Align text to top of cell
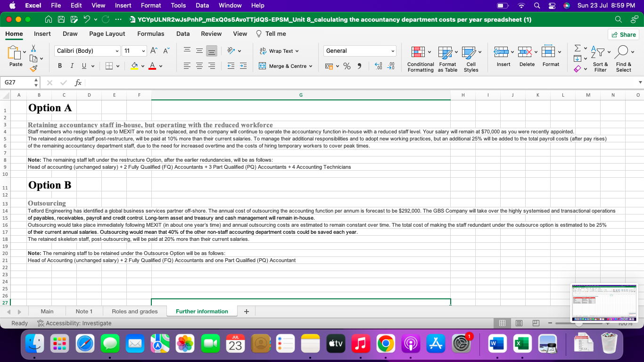Viewport: 644px width, 362px height. (x=187, y=51)
